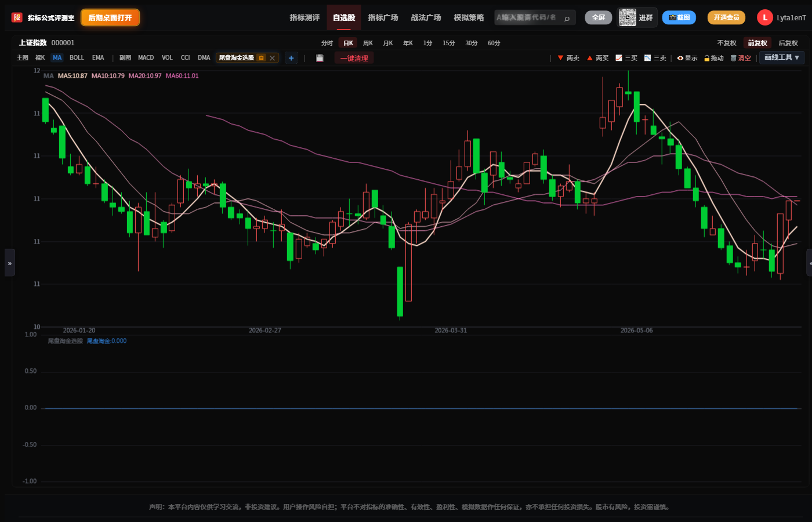This screenshot has width=812, height=522.
Task: Open the QR code group icon
Action: pos(628,17)
